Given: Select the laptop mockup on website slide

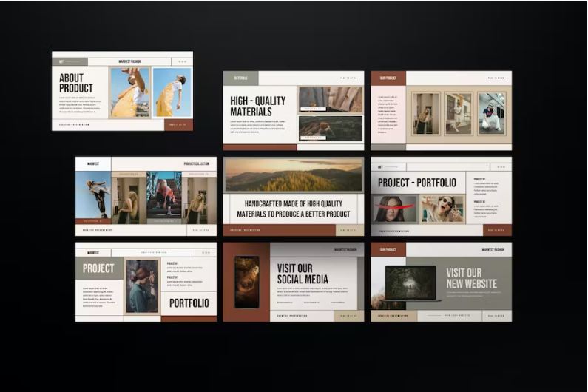Looking at the screenshot, I should pos(410,283).
